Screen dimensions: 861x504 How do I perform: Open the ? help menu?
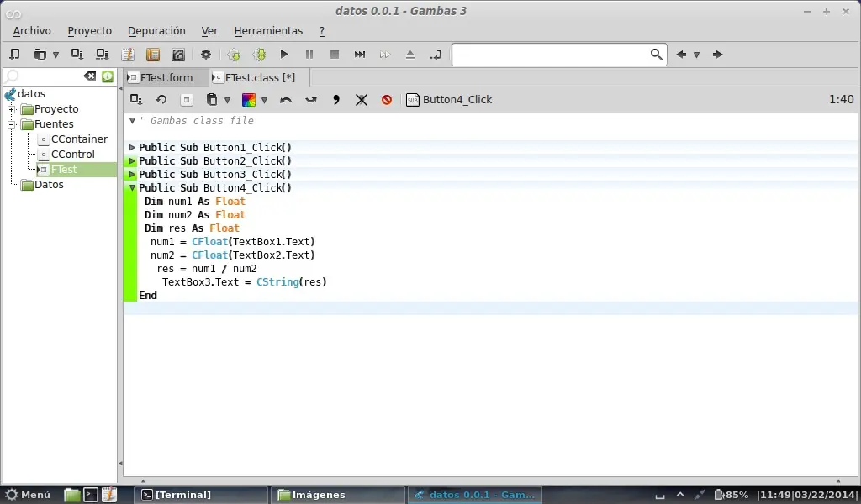322,31
